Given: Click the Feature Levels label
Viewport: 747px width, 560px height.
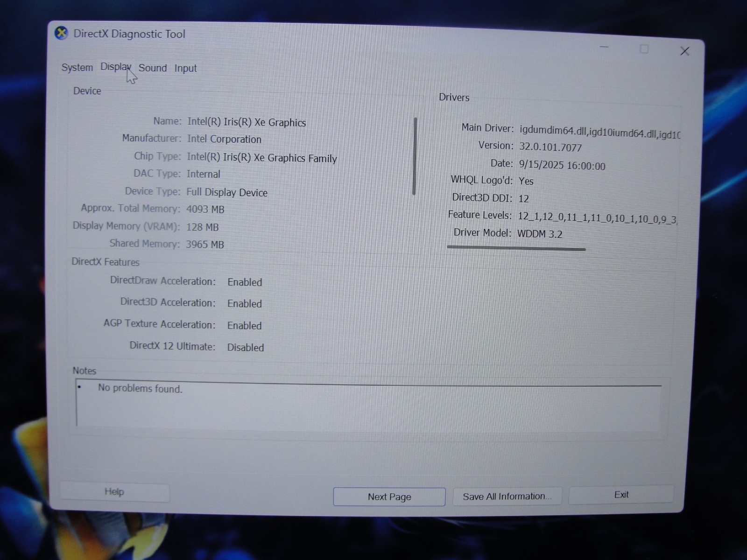Looking at the screenshot, I should [480, 215].
